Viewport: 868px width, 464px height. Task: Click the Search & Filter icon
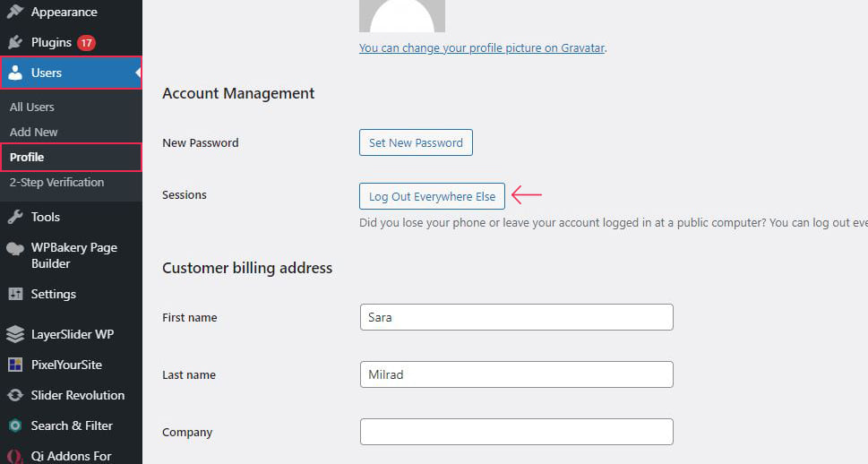click(x=15, y=425)
